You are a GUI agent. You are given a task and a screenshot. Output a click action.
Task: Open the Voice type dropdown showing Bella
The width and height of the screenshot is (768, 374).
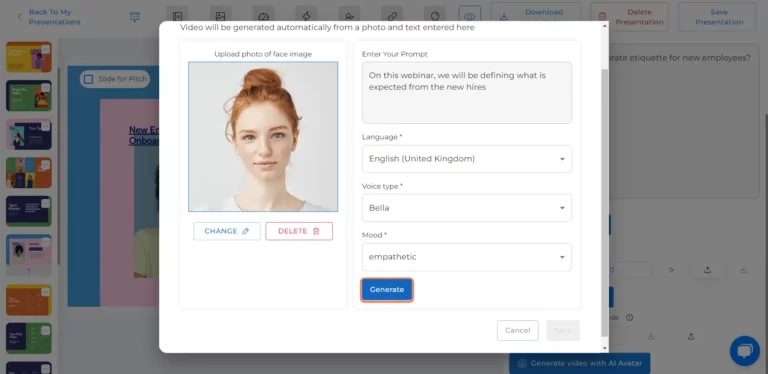[467, 208]
